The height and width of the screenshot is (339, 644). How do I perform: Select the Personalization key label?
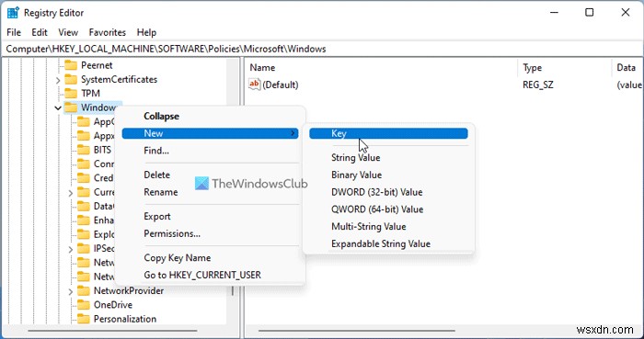coord(125,319)
